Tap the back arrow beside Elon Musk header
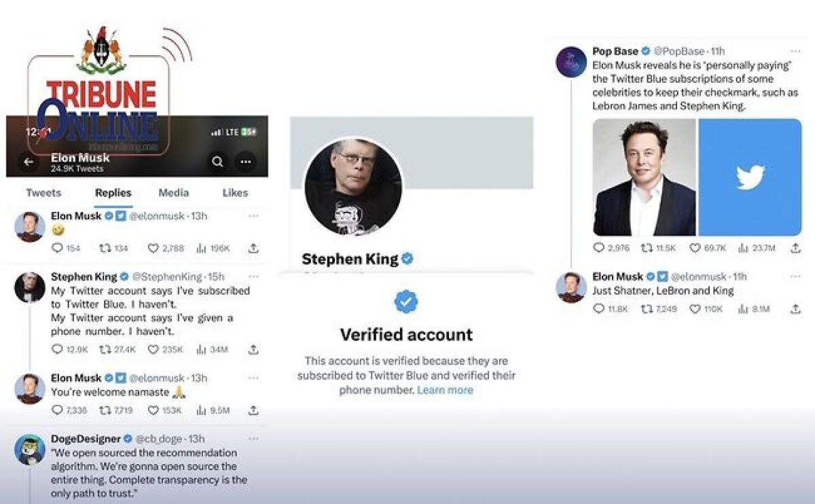The height and width of the screenshot is (504, 815). (28, 162)
